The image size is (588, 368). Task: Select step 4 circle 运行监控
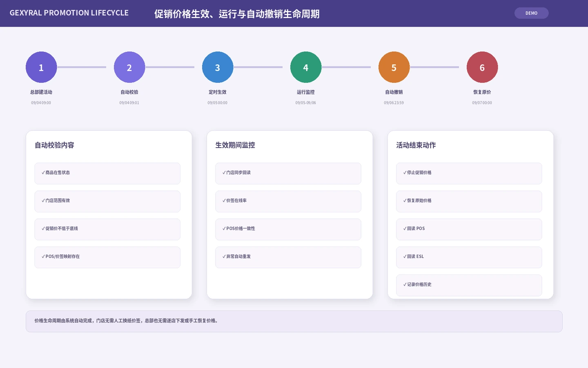(306, 67)
